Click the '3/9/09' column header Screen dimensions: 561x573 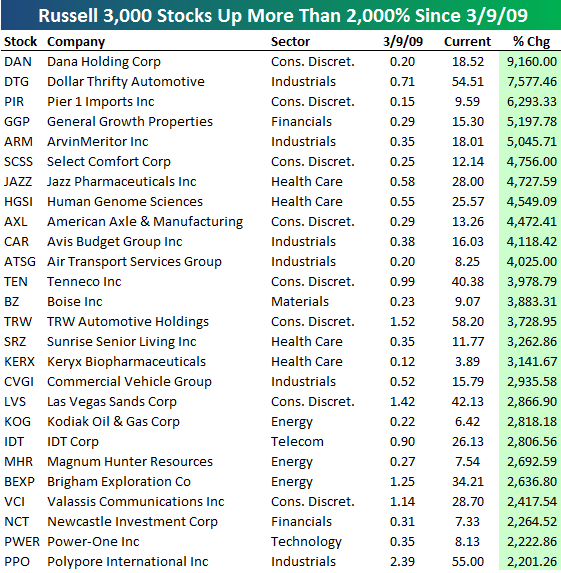click(403, 42)
